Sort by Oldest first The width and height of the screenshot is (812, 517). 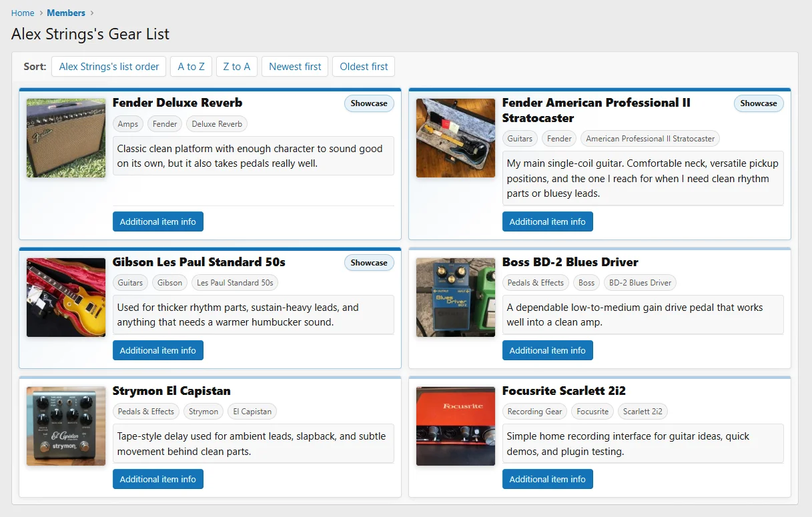tap(364, 67)
